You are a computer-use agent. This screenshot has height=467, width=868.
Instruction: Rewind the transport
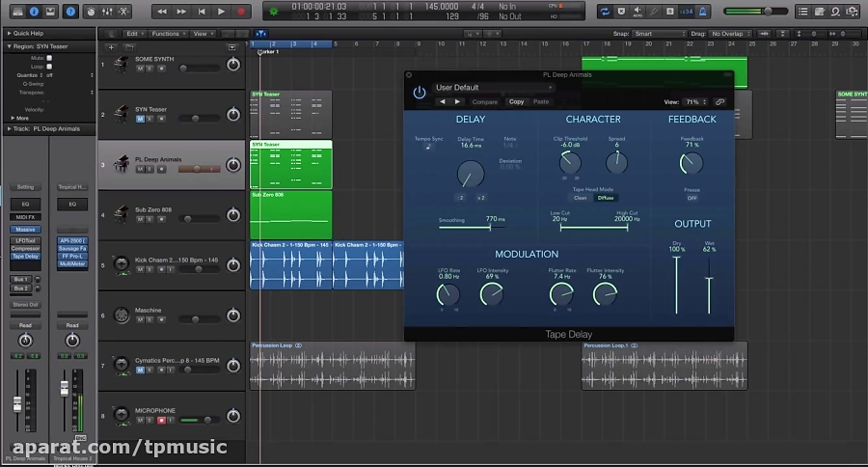(162, 11)
